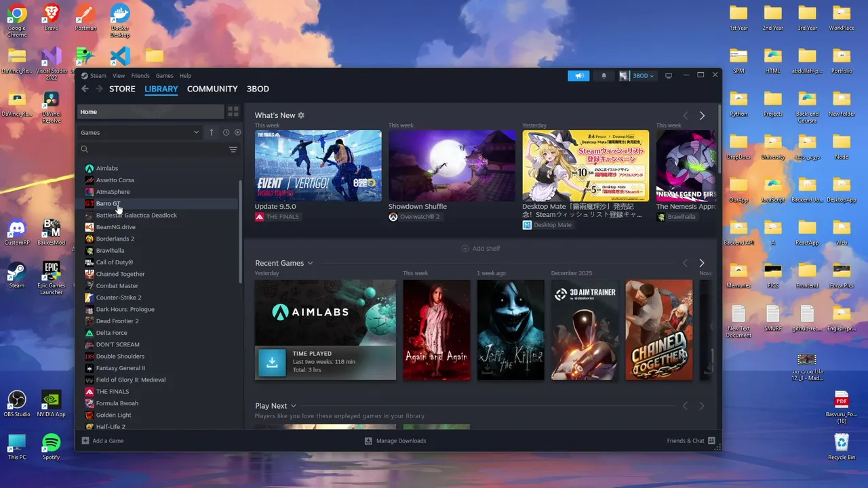
Task: Select Borderlands 2 in the game list
Action: click(x=160, y=239)
